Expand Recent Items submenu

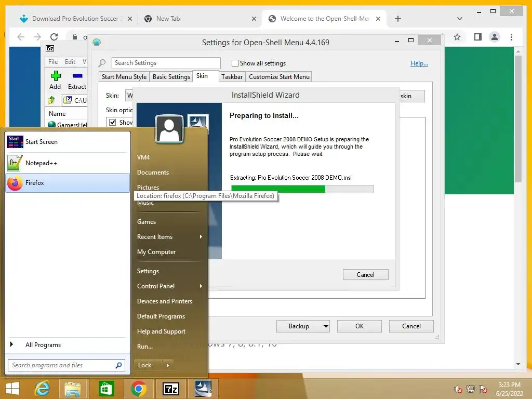tap(169, 237)
